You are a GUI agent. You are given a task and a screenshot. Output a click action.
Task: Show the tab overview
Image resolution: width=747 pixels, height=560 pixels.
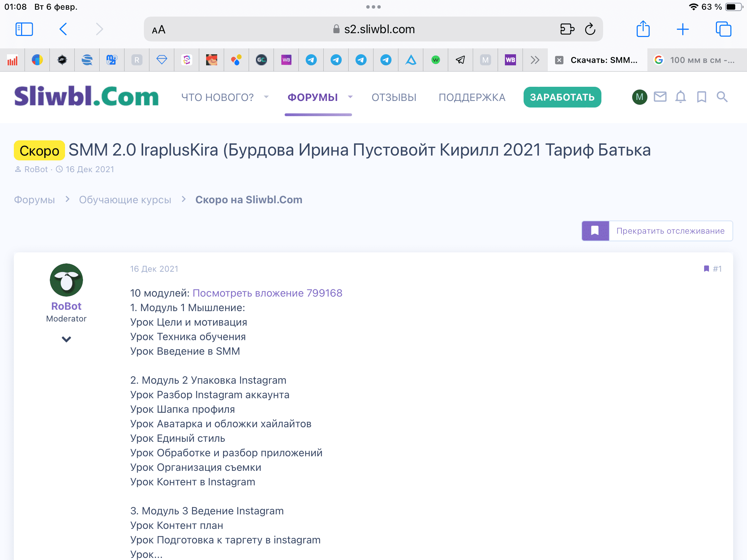pos(723,29)
